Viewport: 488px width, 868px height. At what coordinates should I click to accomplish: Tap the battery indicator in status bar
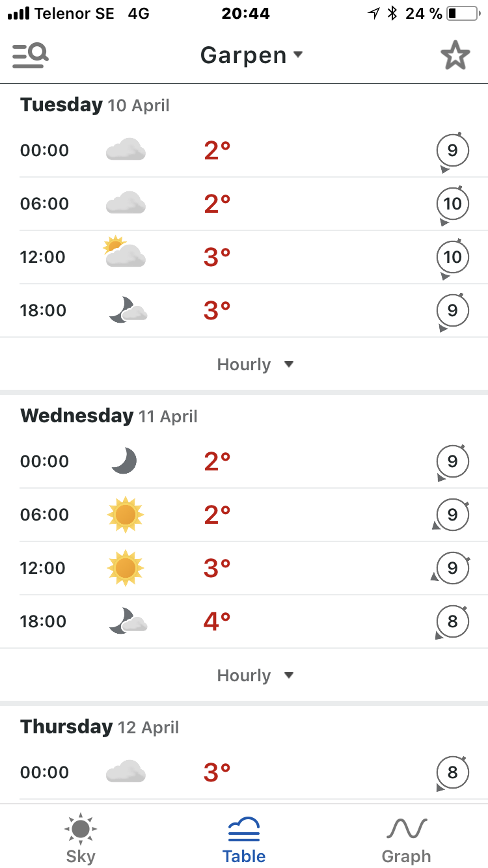[461, 13]
